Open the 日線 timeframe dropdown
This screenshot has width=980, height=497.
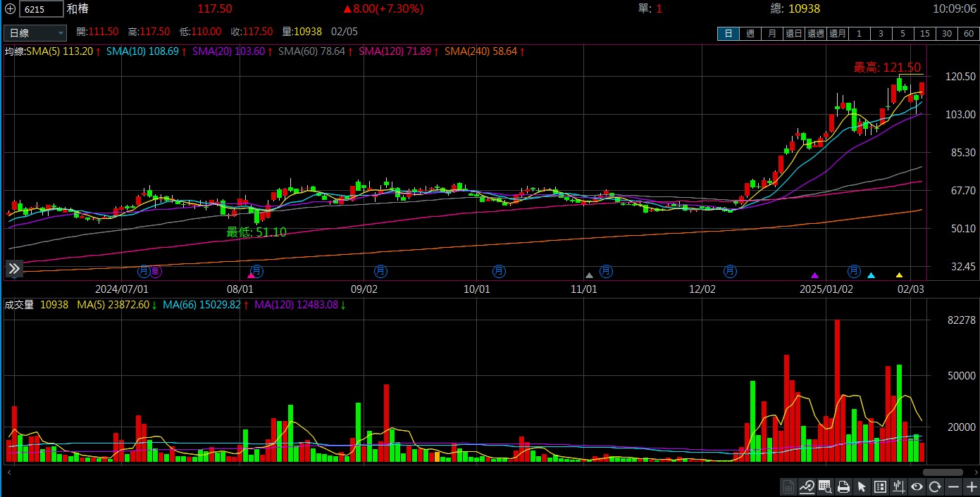[35, 32]
